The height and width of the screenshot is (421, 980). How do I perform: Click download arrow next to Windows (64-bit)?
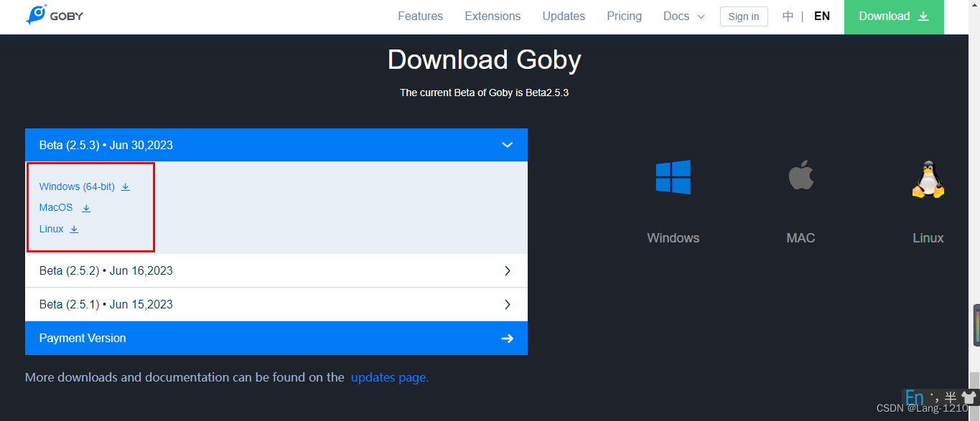pyautogui.click(x=125, y=186)
